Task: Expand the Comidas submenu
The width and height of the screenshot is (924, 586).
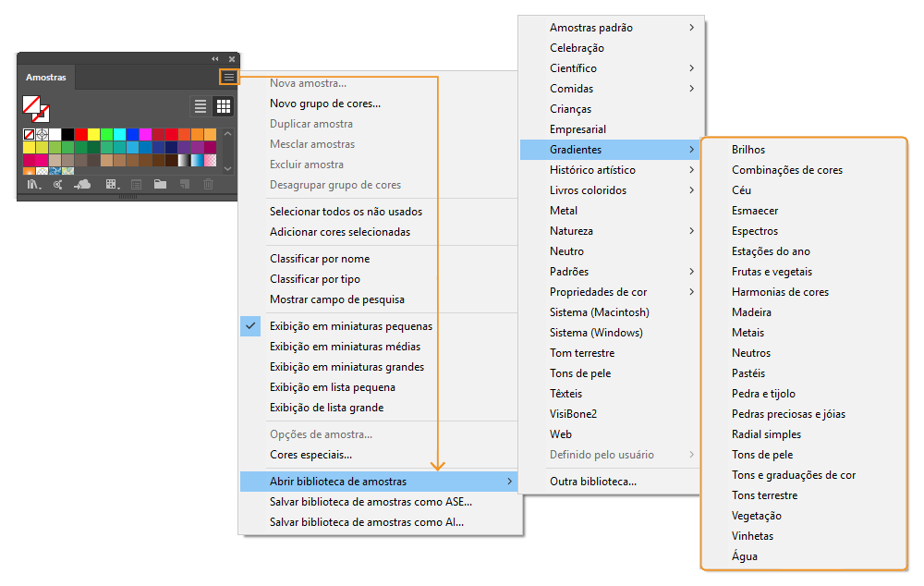Action: [x=610, y=89]
